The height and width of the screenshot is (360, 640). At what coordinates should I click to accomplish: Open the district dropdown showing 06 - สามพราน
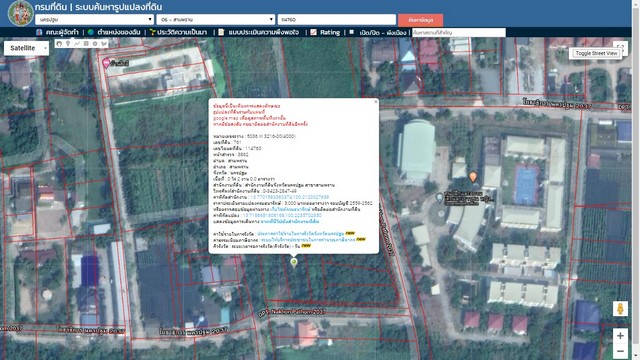(216, 19)
